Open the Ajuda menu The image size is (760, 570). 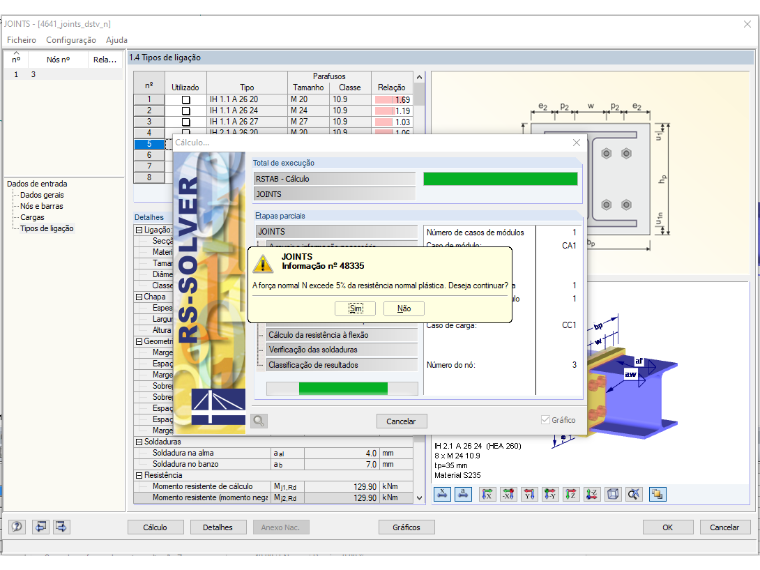[116, 40]
